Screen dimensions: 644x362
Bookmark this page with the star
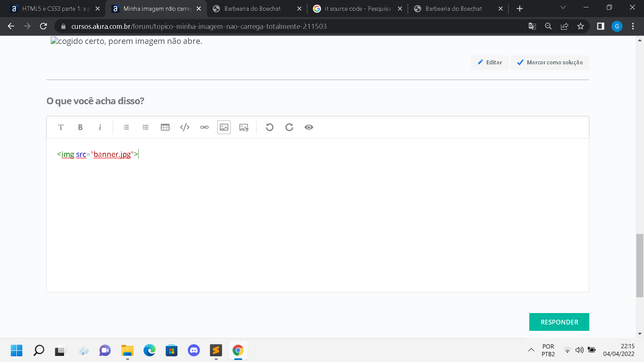[x=581, y=26]
